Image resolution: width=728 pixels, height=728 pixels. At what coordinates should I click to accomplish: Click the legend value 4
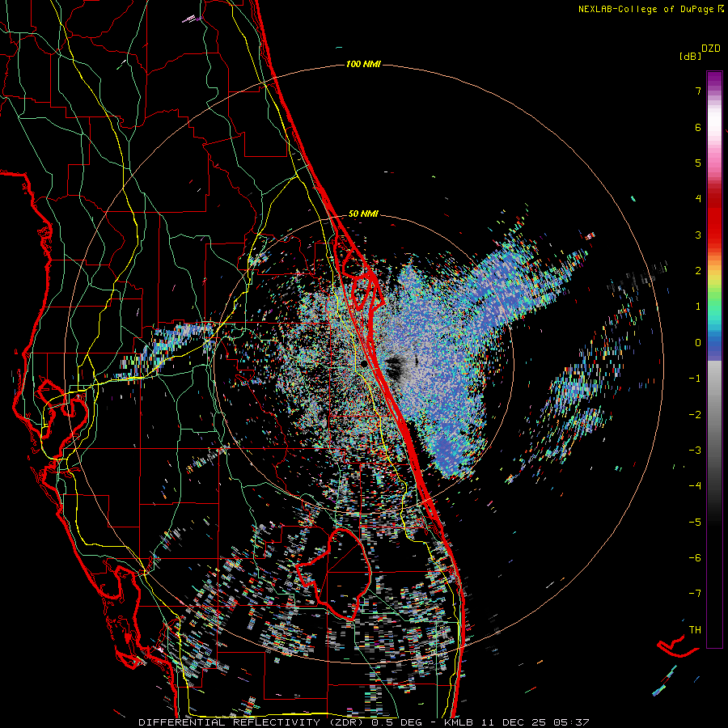point(698,199)
